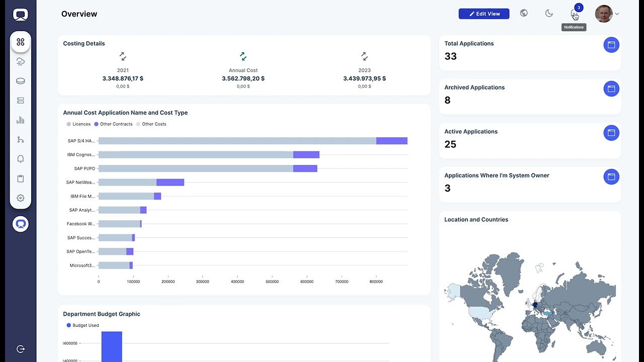644x362 pixels.
Task: Select the database icon in sidebar
Action: pyautogui.click(x=21, y=81)
